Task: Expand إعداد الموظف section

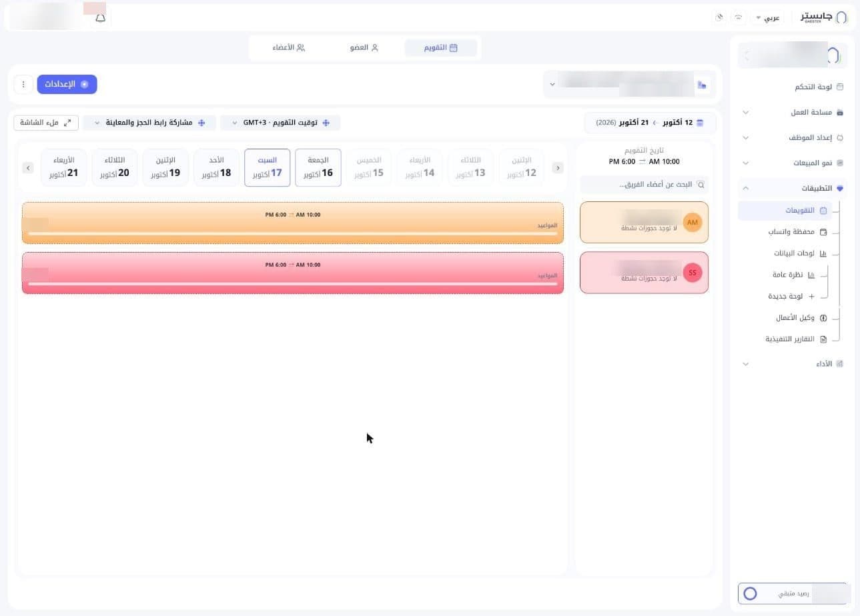Action: (793, 137)
